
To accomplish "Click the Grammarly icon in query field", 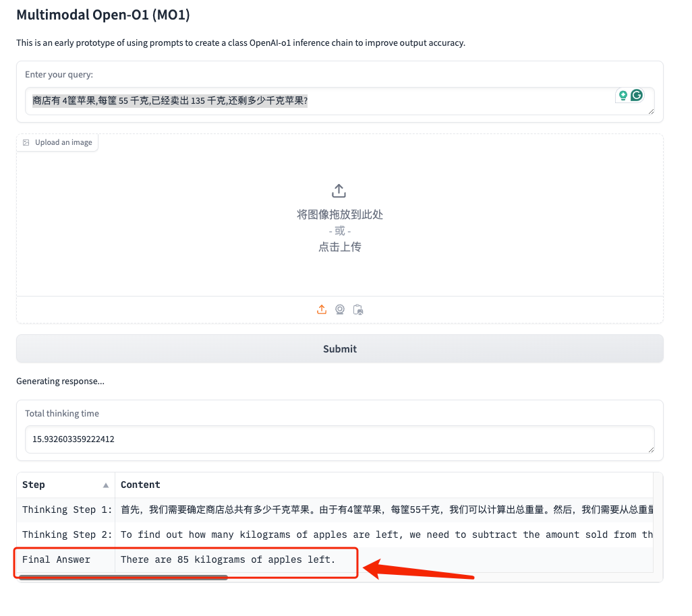I will coord(636,95).
